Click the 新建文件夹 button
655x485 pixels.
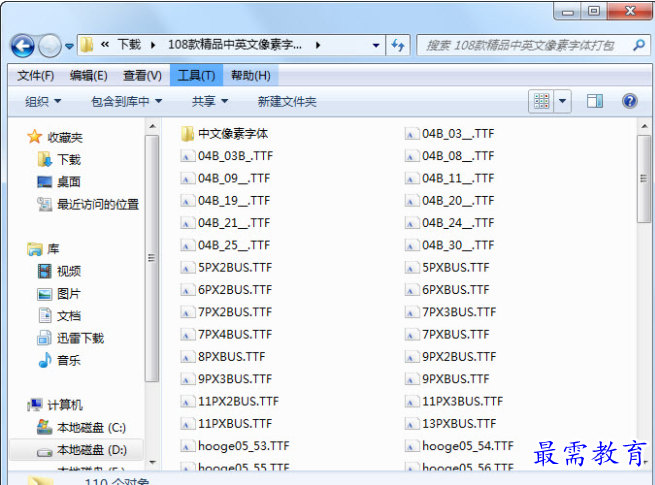(287, 102)
